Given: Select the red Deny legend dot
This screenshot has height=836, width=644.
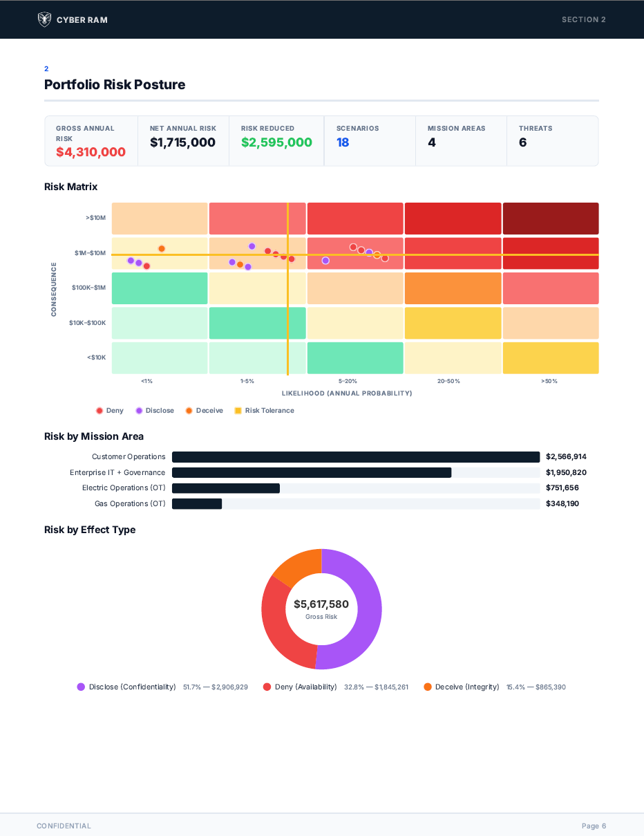Looking at the screenshot, I should pos(100,410).
